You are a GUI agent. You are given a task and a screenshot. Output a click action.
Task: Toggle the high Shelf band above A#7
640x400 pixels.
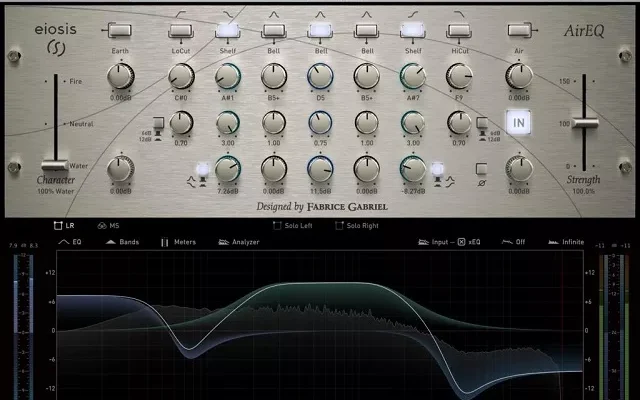pyautogui.click(x=411, y=30)
